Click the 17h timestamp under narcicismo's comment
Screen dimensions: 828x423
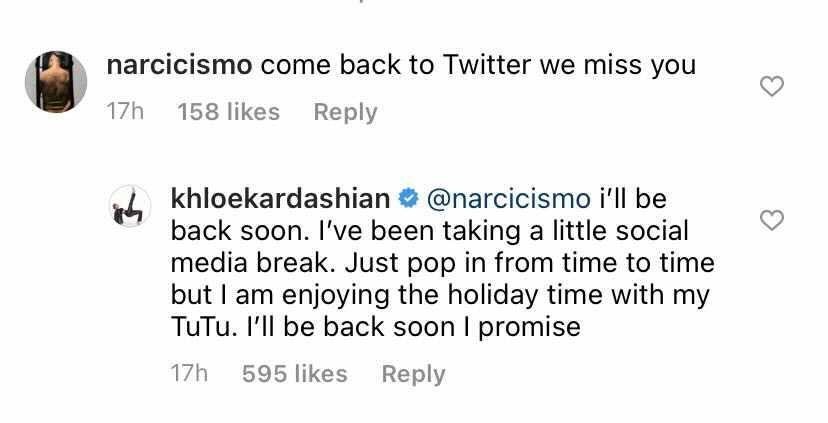coord(125,112)
